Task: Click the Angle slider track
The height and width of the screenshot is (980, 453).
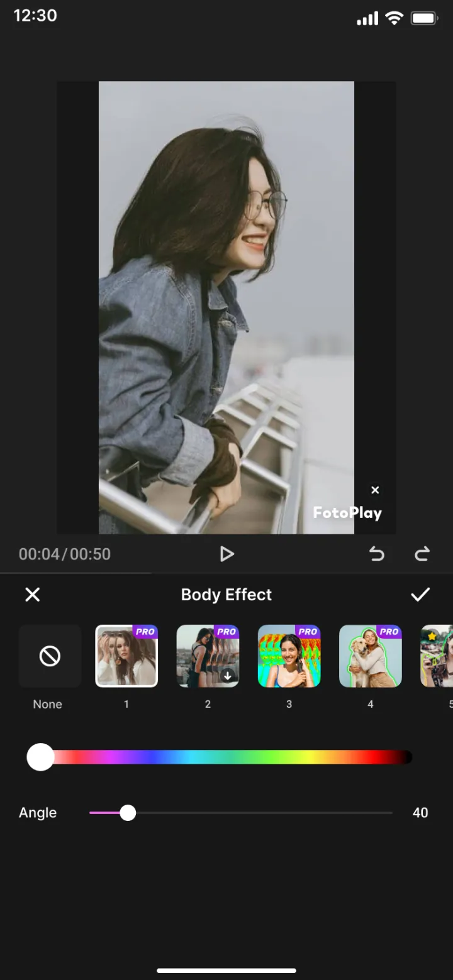Action: [x=241, y=813]
